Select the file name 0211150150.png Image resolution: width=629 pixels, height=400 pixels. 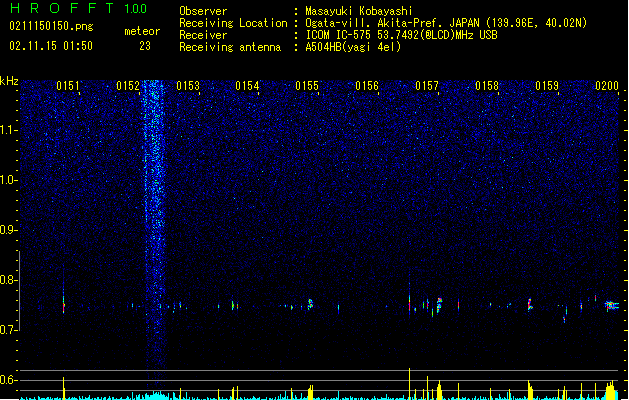(x=51, y=26)
